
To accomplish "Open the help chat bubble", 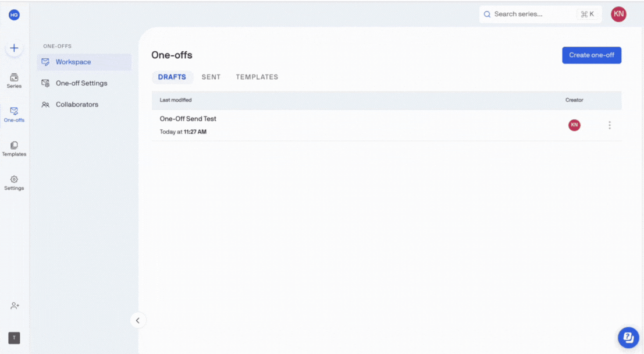I will (x=628, y=338).
